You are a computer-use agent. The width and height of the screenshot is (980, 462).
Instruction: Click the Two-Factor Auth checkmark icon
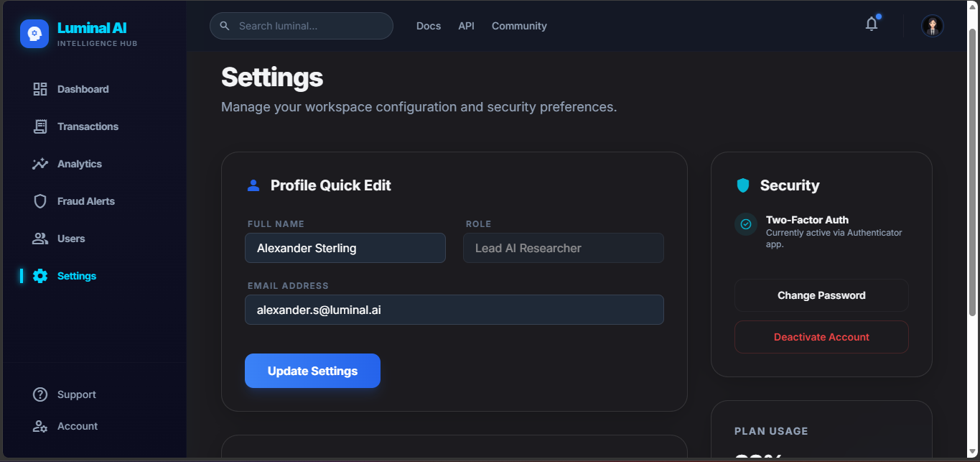[x=746, y=224]
